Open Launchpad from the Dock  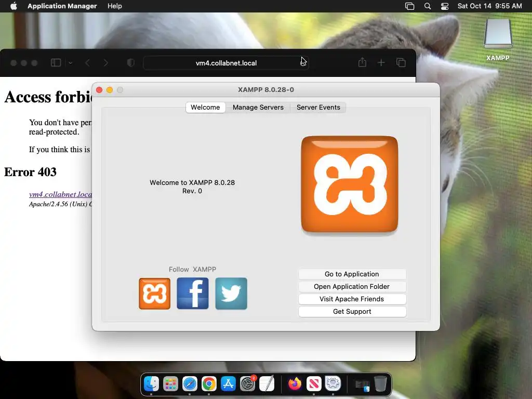pyautogui.click(x=170, y=384)
